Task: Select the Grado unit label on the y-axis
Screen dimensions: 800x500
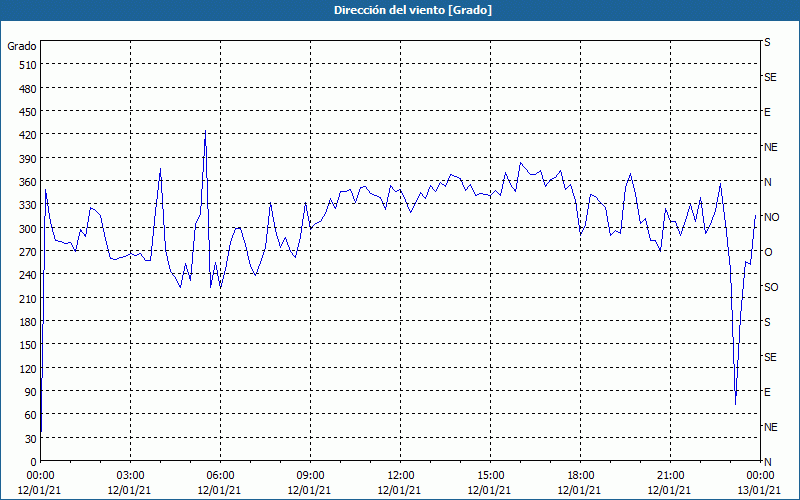Action: pos(22,46)
